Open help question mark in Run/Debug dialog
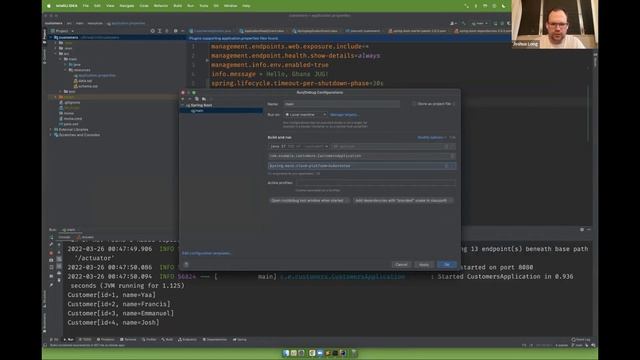The width and height of the screenshot is (640, 360). click(x=186, y=264)
